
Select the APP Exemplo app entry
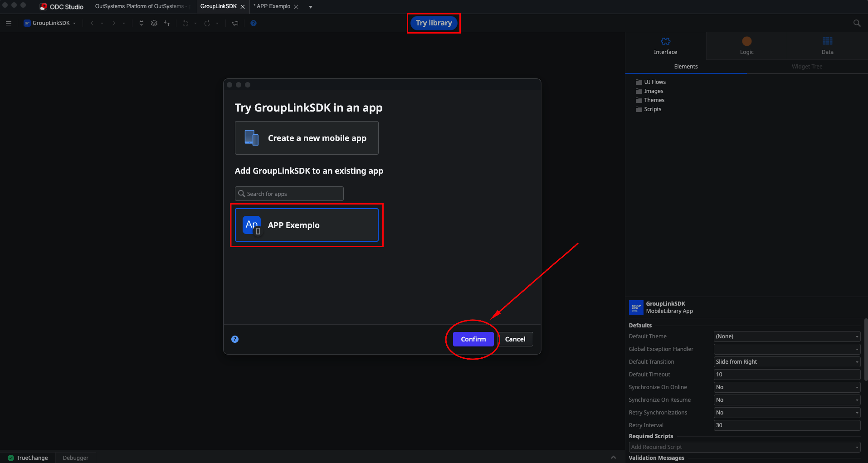pyautogui.click(x=307, y=225)
